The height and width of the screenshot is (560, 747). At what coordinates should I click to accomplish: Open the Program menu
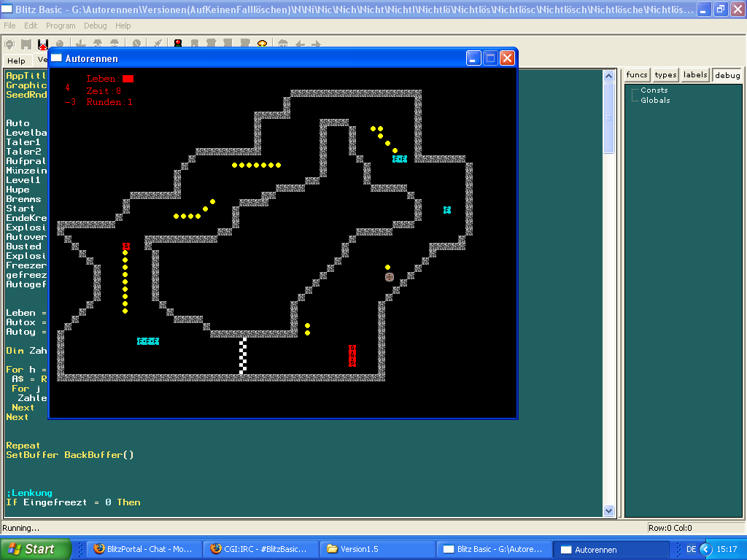click(x=61, y=26)
